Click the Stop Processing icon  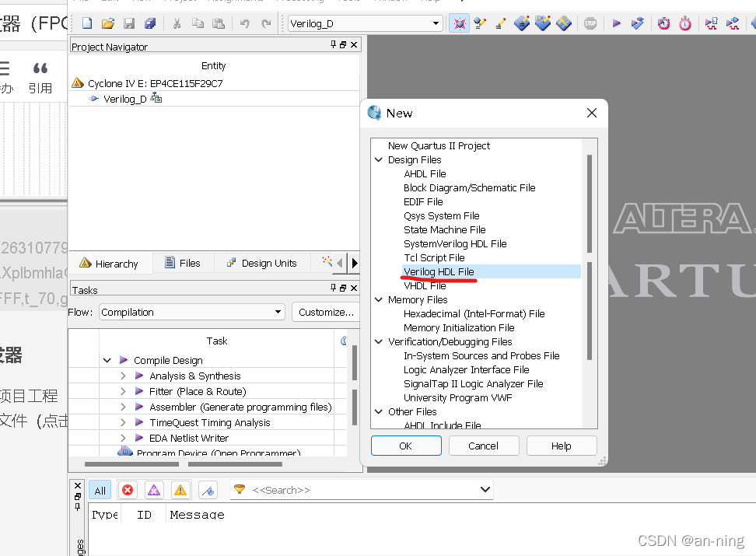pyautogui.click(x=590, y=23)
